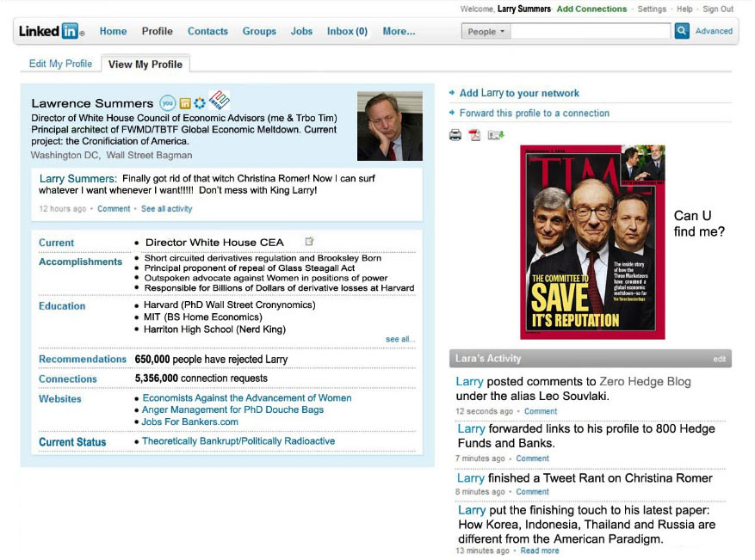The height and width of the screenshot is (560, 755).
Task: Click Larry in 'latest paper' activity
Action: click(x=472, y=510)
